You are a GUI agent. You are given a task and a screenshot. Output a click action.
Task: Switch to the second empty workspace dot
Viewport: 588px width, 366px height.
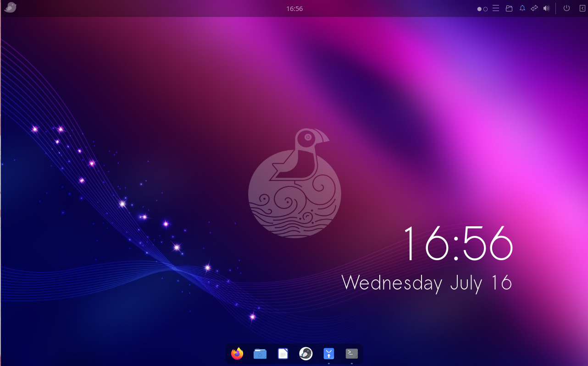tap(485, 9)
